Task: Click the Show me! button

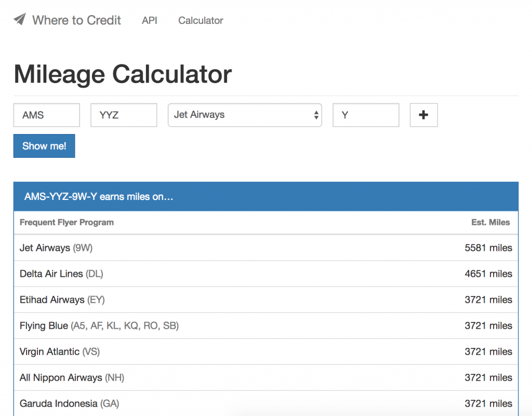Action: [44, 146]
